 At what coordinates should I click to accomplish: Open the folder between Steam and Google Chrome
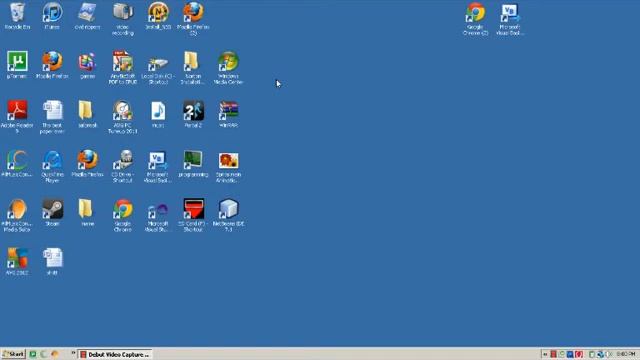point(87,212)
